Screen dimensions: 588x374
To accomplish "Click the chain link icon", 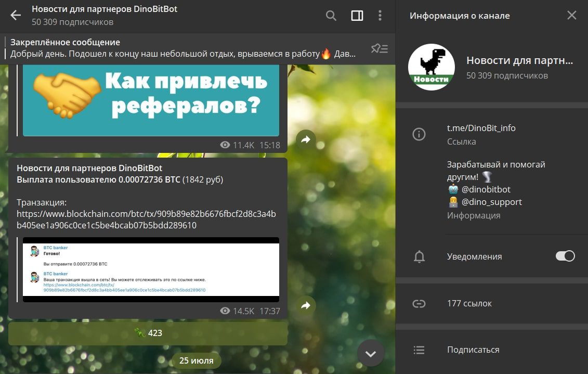I will click(419, 303).
